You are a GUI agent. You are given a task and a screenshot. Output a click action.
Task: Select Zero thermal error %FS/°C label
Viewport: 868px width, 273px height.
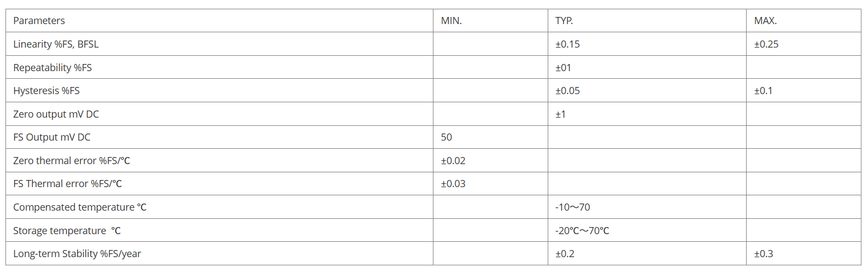pos(72,161)
